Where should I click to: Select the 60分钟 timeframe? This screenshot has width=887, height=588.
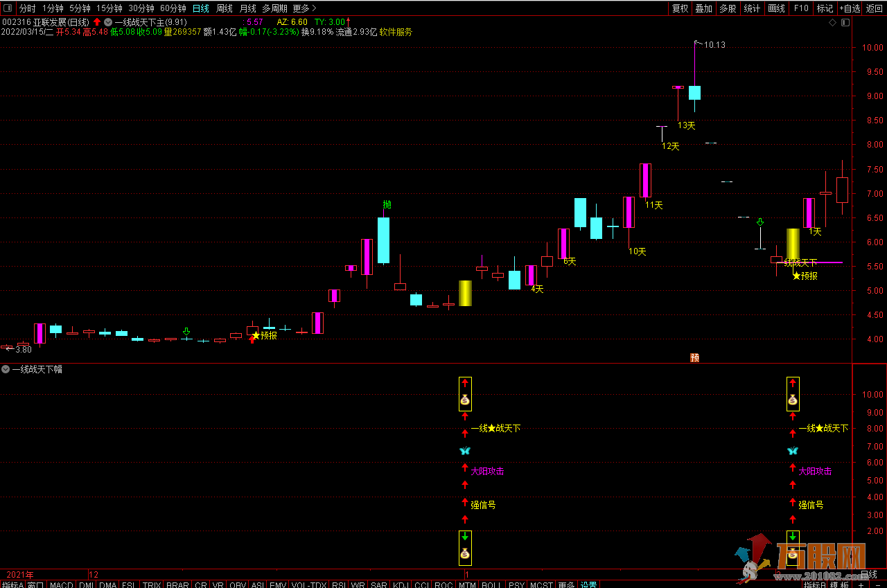tap(173, 8)
